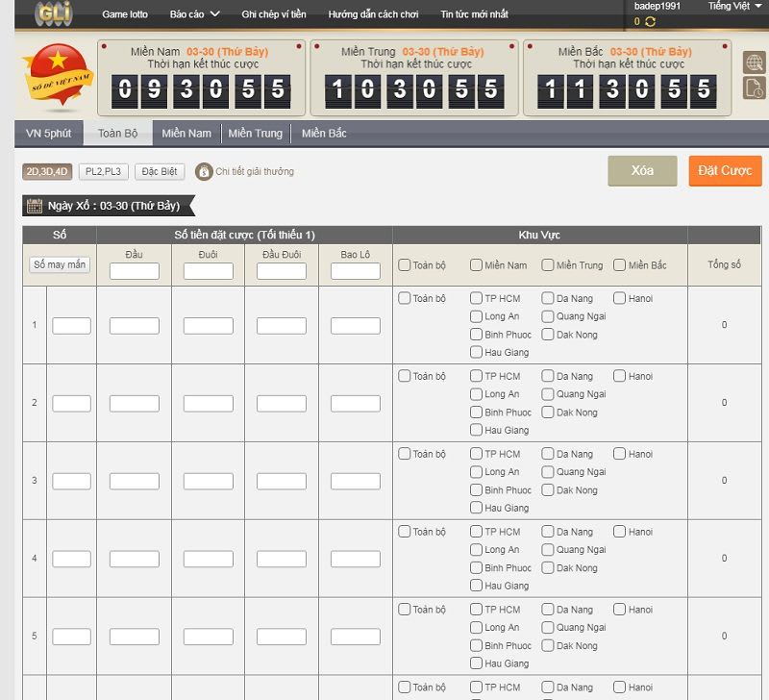Select PL2,PL3 bet type
This screenshot has width=769, height=700.
(103, 172)
